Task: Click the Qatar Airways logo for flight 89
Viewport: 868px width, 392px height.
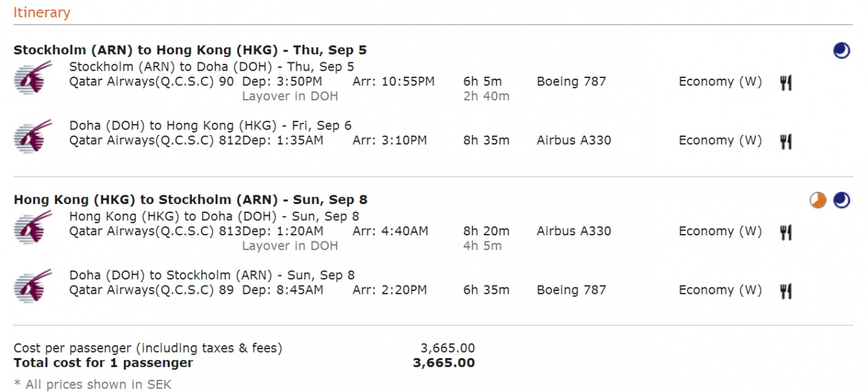Action: pyautogui.click(x=33, y=286)
